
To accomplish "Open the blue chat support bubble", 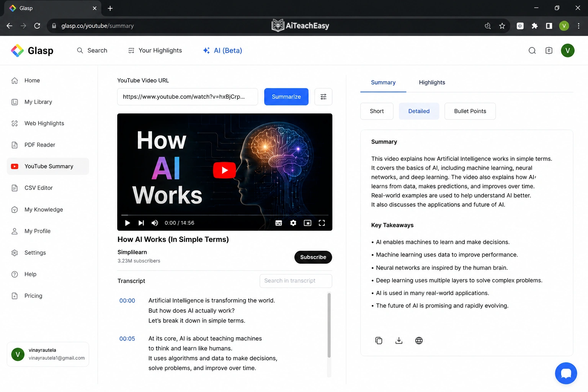I will pyautogui.click(x=566, y=373).
